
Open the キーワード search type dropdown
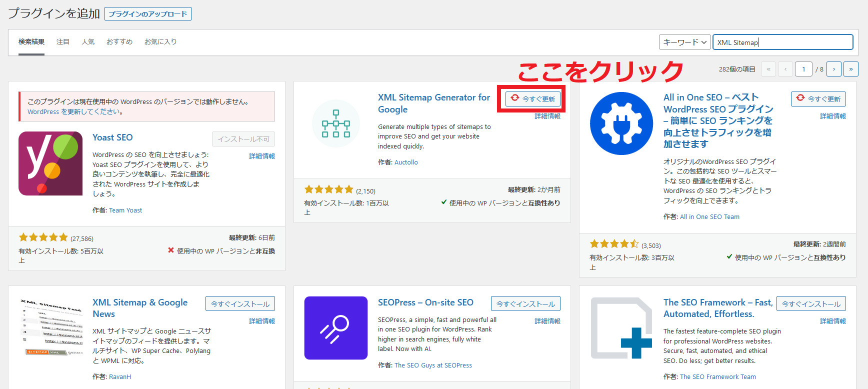pyautogui.click(x=684, y=42)
